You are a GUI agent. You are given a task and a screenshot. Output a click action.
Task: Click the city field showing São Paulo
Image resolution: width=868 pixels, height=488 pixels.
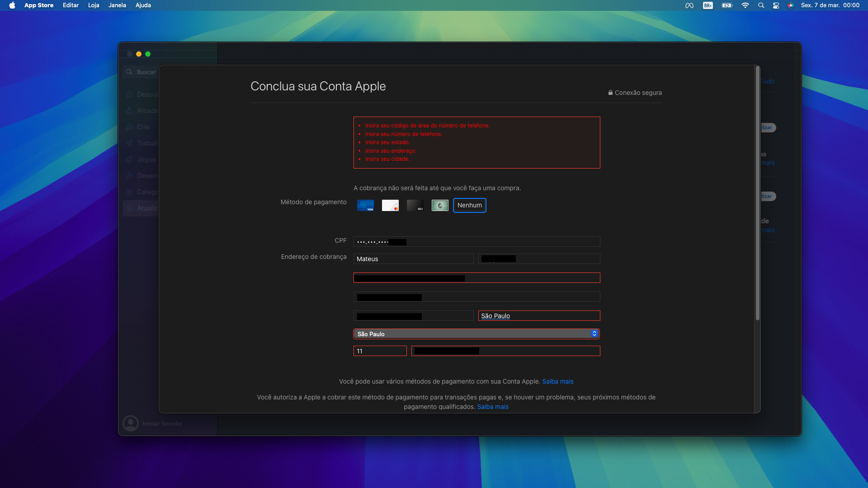tap(539, 316)
